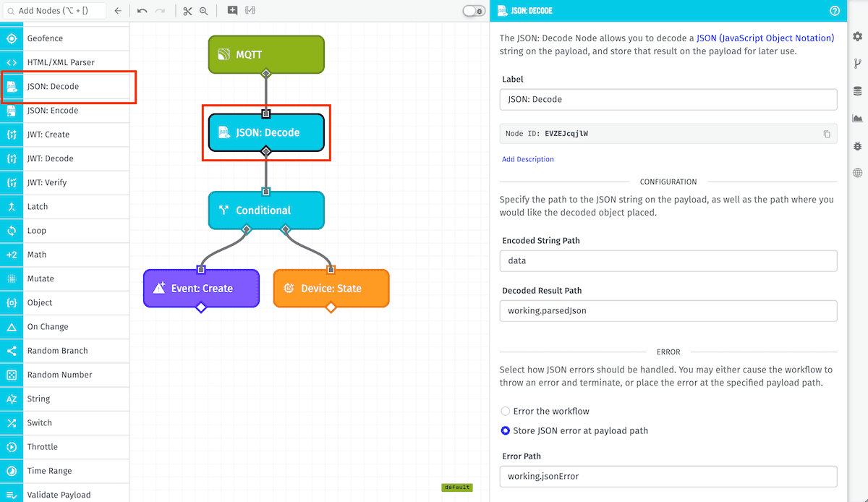This screenshot has height=502, width=868.
Task: Click the scissors cut icon
Action: [187, 11]
